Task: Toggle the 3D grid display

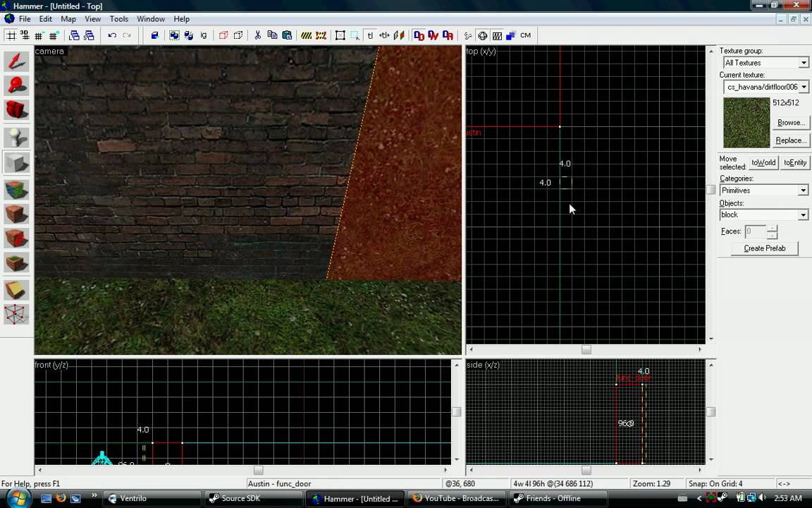Action: tap(25, 35)
